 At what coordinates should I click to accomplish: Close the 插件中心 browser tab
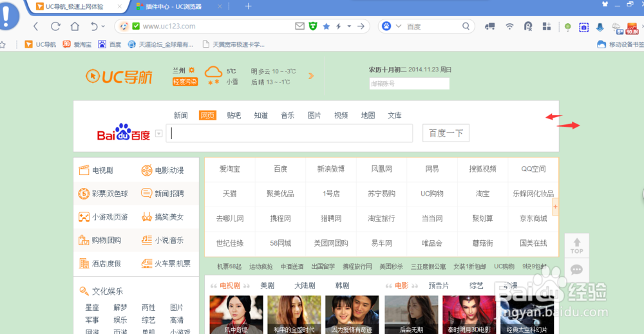[x=220, y=6]
